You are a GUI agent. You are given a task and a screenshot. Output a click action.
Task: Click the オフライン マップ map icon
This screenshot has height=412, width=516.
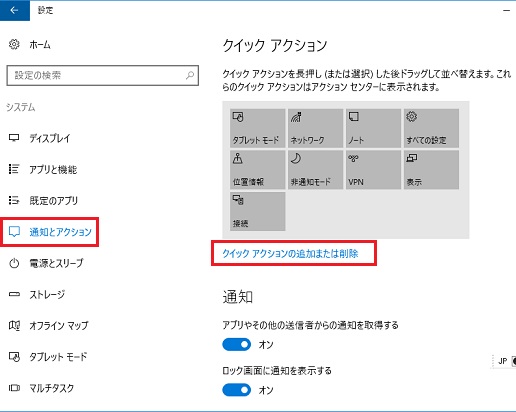(14, 325)
